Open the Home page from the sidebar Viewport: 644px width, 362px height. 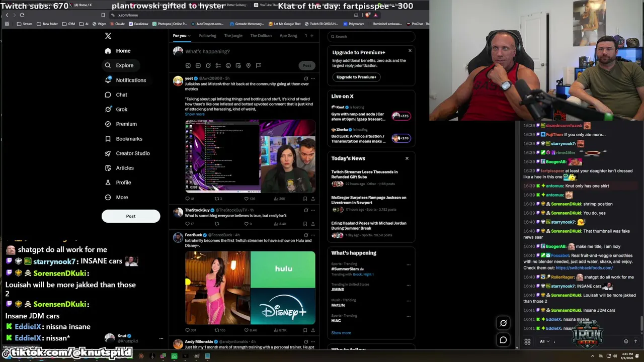point(118,51)
